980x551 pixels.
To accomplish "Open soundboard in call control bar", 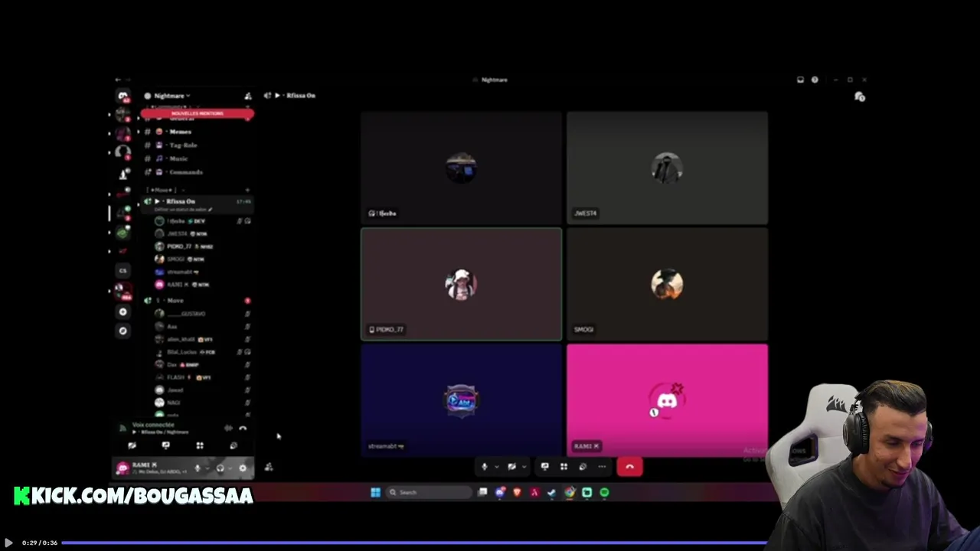I will pos(583,467).
